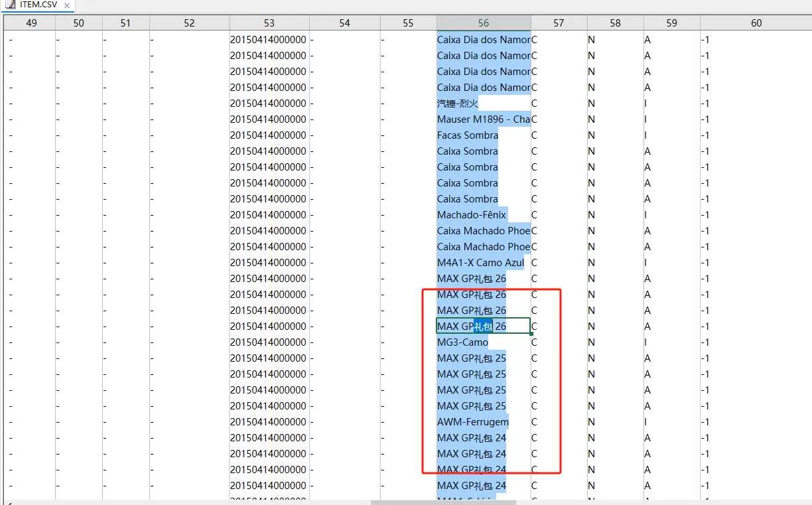Switch to the ITEM.CSV tab
This screenshot has height=505, width=812.
pos(38,5)
